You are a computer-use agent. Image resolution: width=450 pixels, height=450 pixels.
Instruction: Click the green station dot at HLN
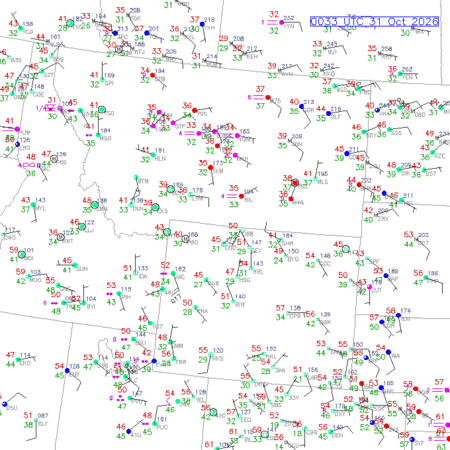coord(153,155)
